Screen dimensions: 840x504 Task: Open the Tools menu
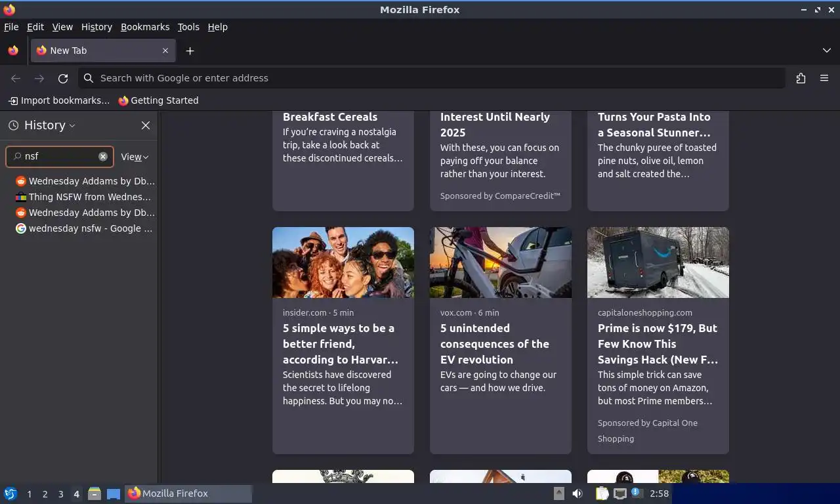coord(188,27)
